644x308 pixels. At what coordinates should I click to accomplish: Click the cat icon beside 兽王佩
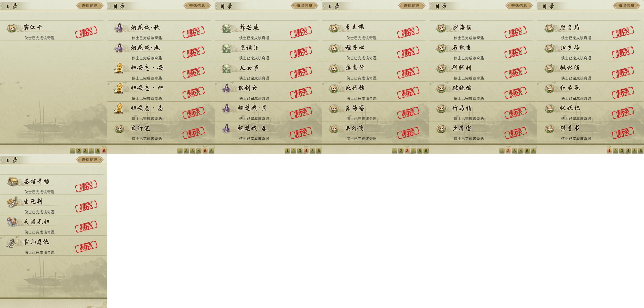tap(334, 28)
